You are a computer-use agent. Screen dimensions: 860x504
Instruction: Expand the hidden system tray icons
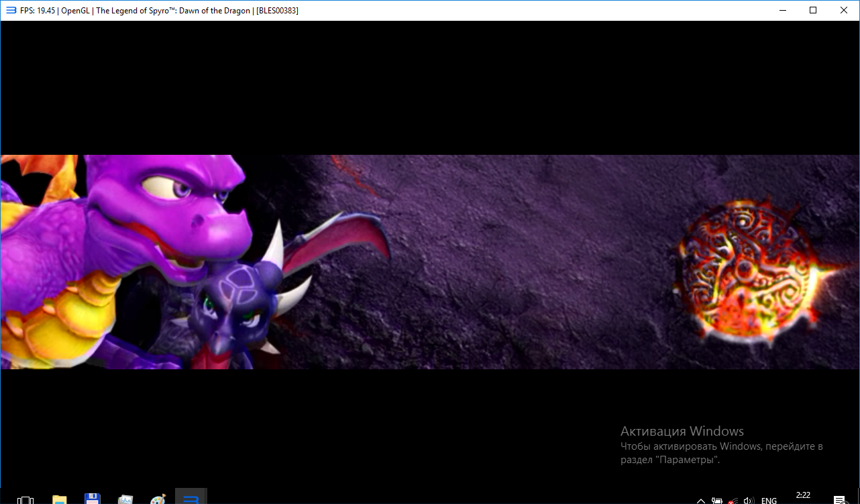click(701, 500)
